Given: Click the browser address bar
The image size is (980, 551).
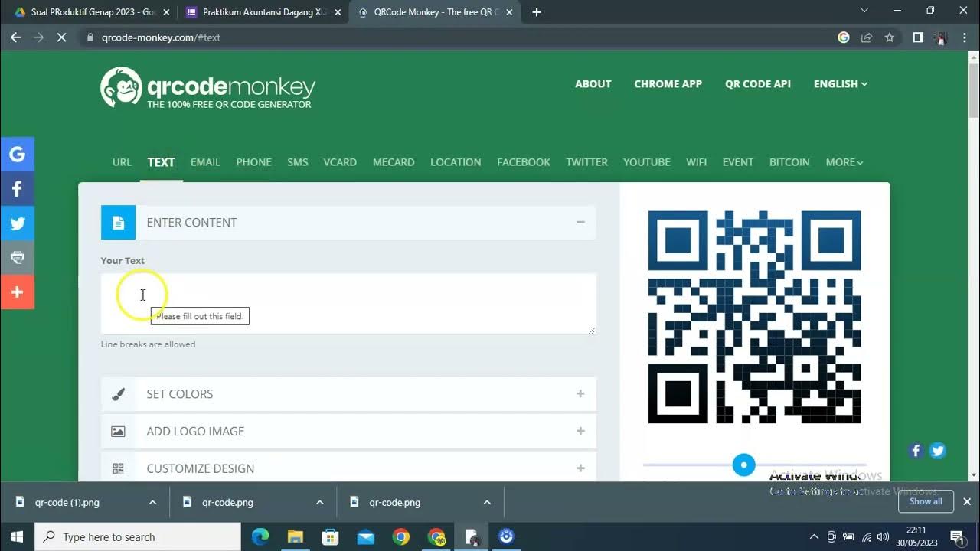Looking at the screenshot, I should (459, 37).
